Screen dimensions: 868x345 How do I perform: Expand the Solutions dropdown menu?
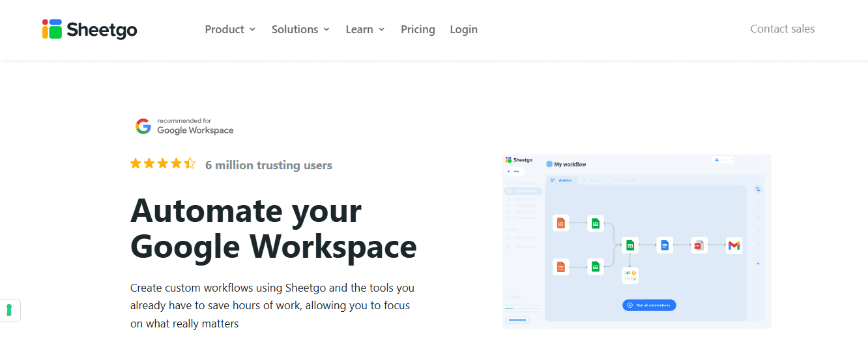pos(300,29)
